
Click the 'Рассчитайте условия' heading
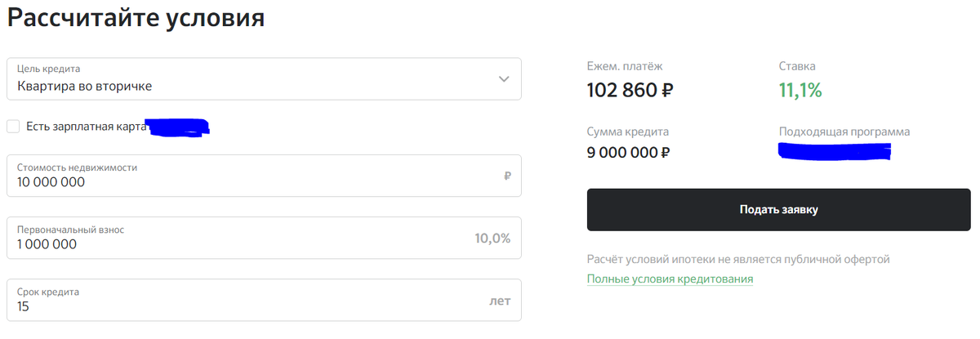pos(136,19)
